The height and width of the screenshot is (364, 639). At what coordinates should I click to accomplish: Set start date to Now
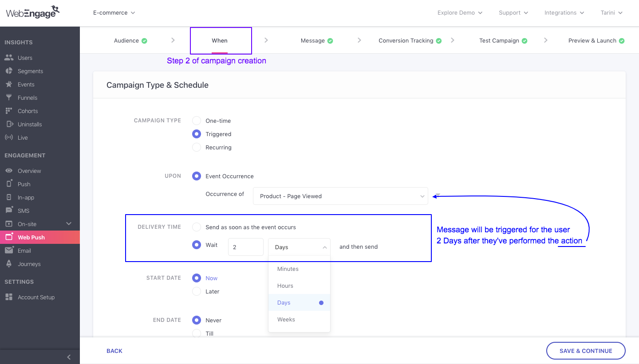[197, 278]
